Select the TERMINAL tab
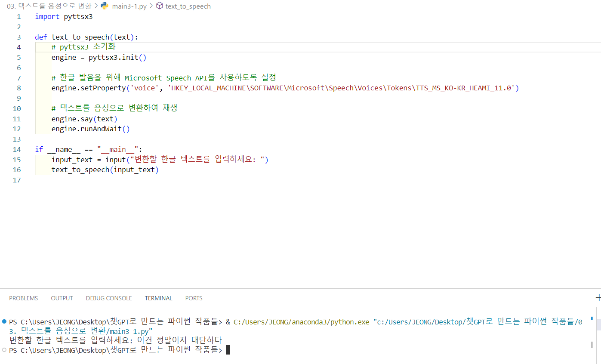Screen dimensions: 601x364 (x=158, y=298)
